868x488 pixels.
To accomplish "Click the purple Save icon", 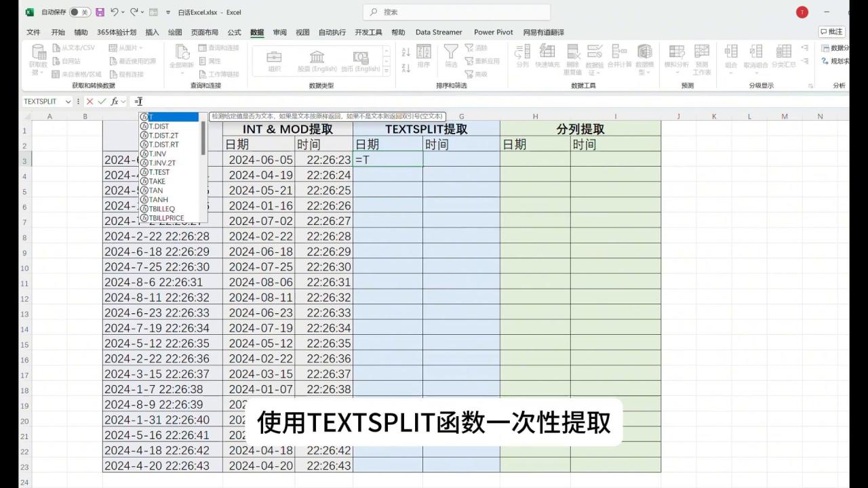I will coord(100,12).
